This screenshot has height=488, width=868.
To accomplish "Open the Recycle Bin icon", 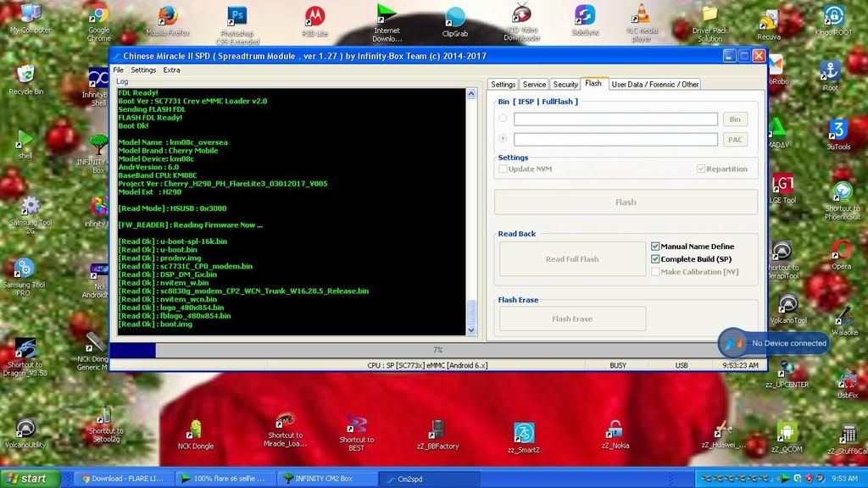I will (x=25, y=75).
